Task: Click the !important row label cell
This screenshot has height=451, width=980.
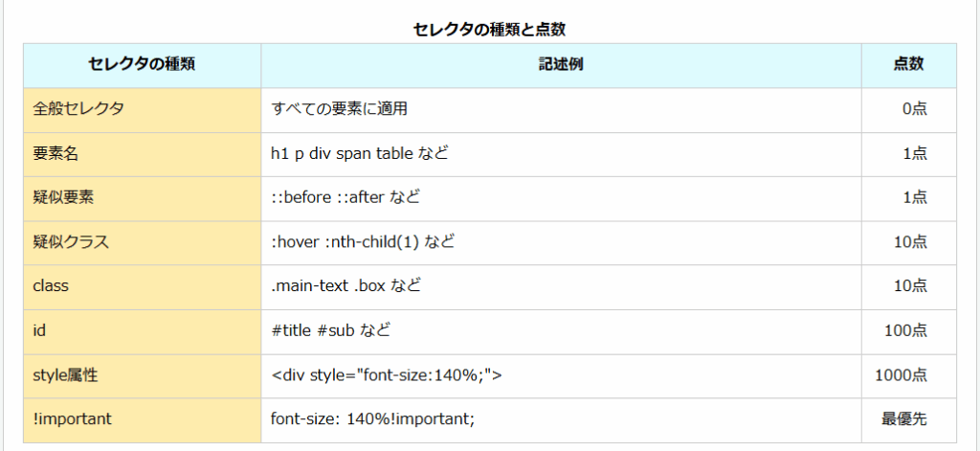Action: (x=142, y=420)
